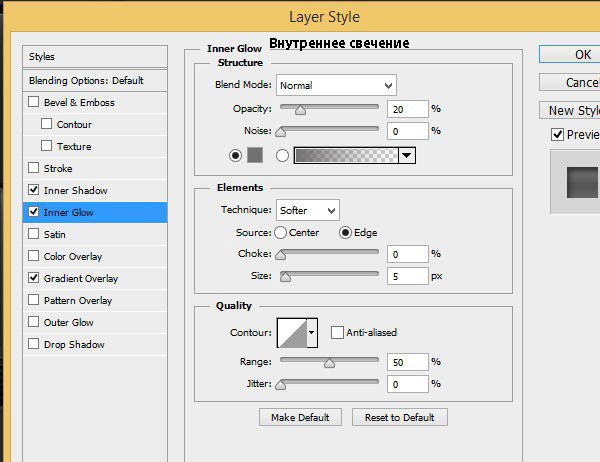Open Blending Options: Default section
Image resolution: width=600 pixels, height=462 pixels.
[x=86, y=80]
